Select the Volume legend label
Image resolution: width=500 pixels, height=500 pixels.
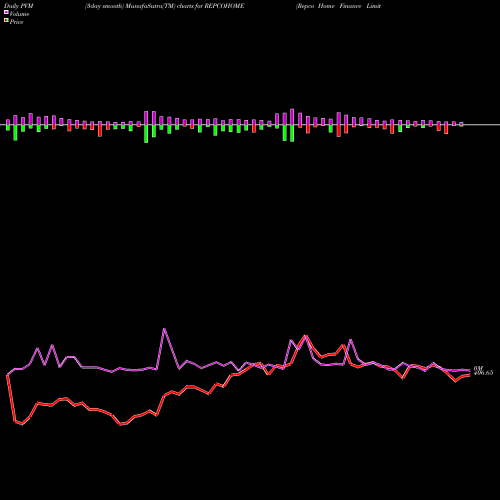coord(19,14)
